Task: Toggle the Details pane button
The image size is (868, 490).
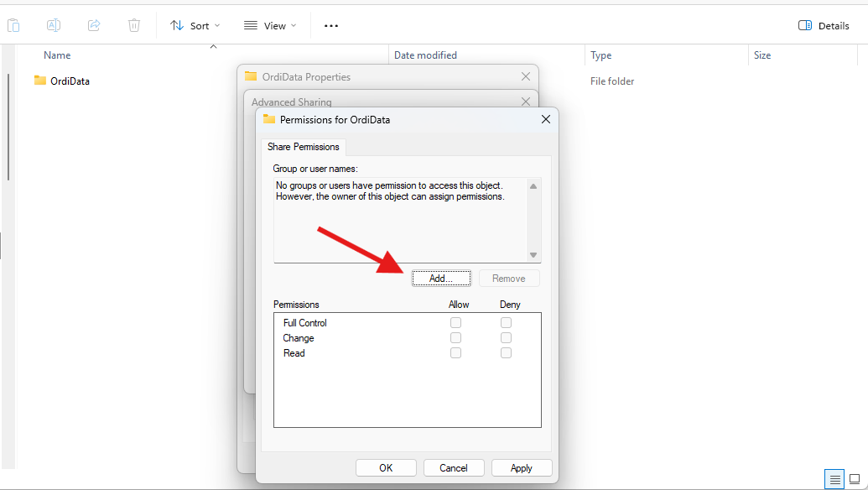Action: click(824, 26)
